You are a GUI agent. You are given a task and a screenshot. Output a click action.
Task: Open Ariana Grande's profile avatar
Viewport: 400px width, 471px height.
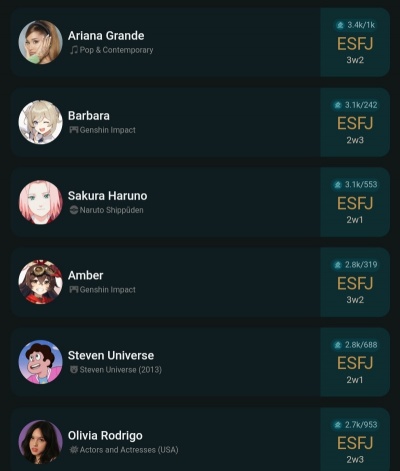pos(40,42)
